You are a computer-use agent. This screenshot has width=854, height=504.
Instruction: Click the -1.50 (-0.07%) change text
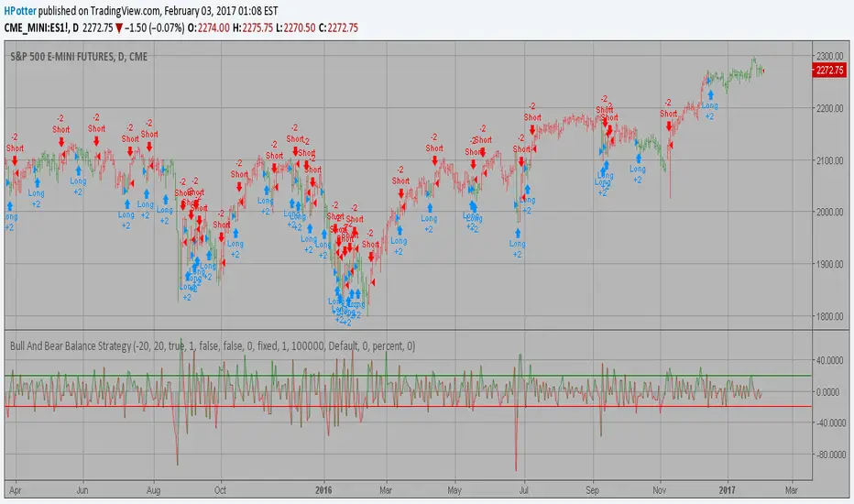pyautogui.click(x=155, y=27)
